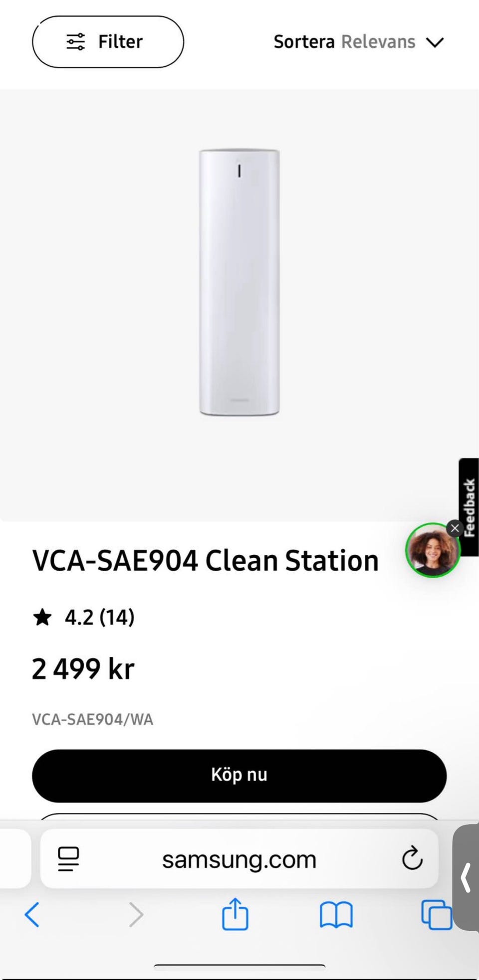
Task: Open the VCA-SAE904 Clean Station title link
Action: [x=206, y=560]
